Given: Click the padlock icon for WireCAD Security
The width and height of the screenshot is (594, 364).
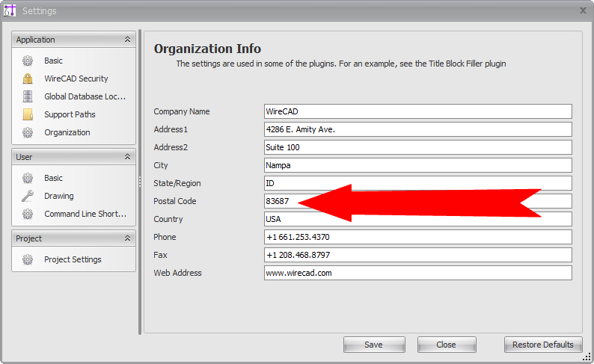Looking at the screenshot, I should tap(28, 78).
